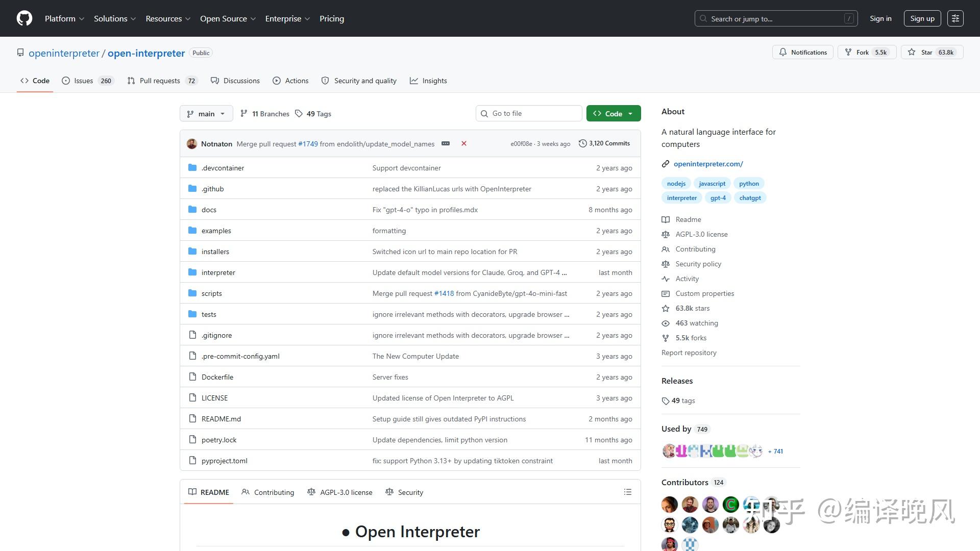Expand the Open Source menu
Image resolution: width=980 pixels, height=551 pixels.
click(x=228, y=18)
